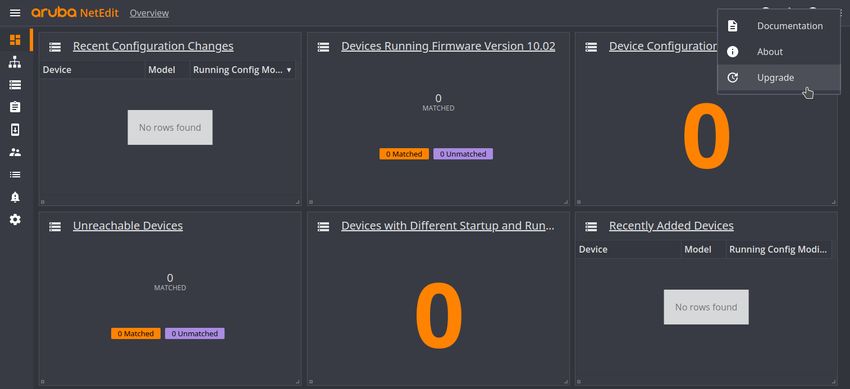
Task: Open Recent Configuration Changes panel menu
Action: [55, 47]
